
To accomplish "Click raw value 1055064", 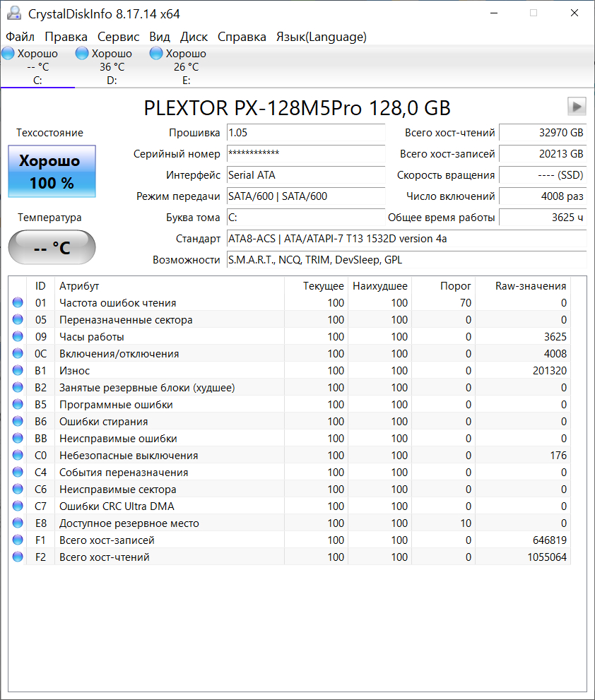I will point(547,557).
